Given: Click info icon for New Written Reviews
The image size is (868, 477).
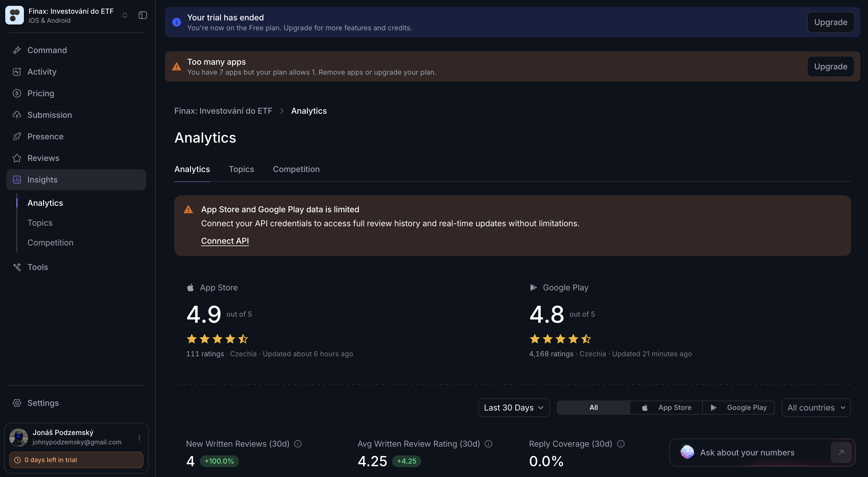Looking at the screenshot, I should pos(298,444).
